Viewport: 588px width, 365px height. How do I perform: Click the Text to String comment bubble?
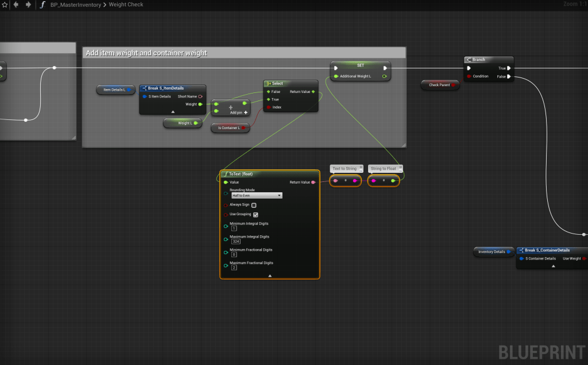point(345,169)
